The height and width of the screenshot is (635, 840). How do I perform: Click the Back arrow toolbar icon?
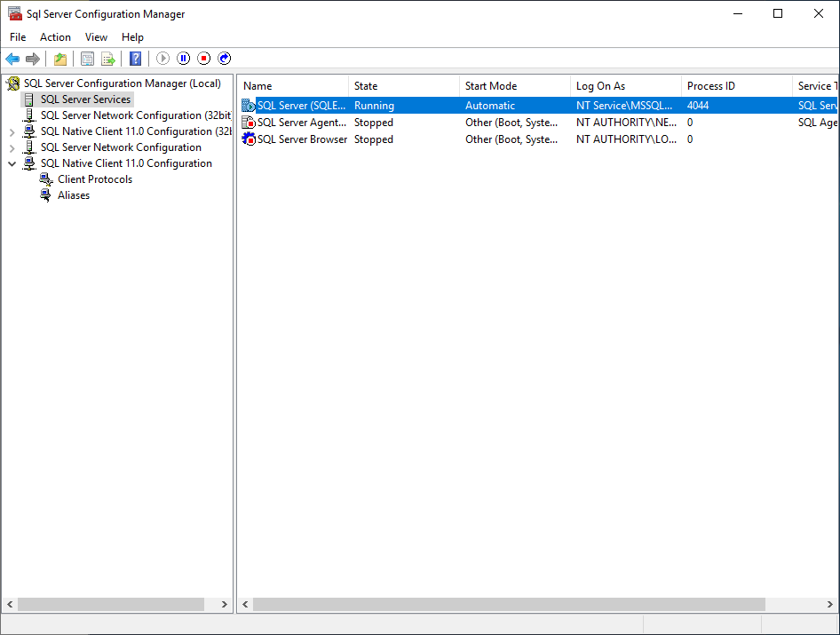click(x=12, y=59)
